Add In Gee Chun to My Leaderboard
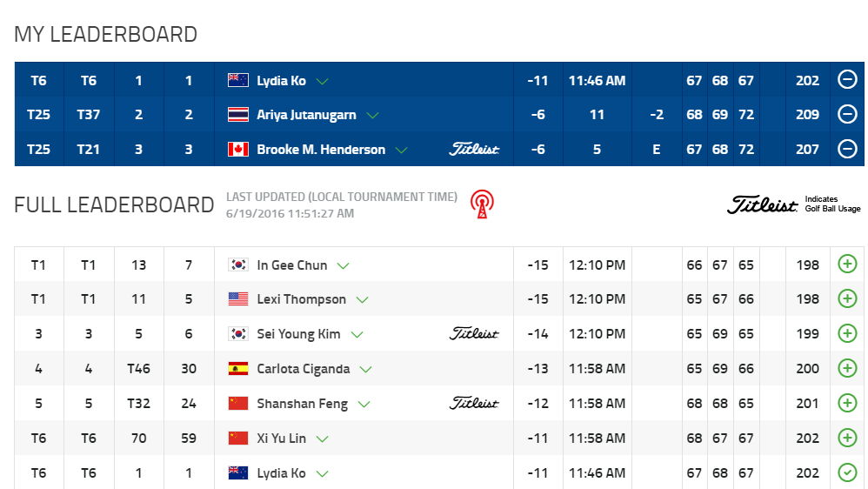Viewport: 868px width, 489px height. (847, 265)
